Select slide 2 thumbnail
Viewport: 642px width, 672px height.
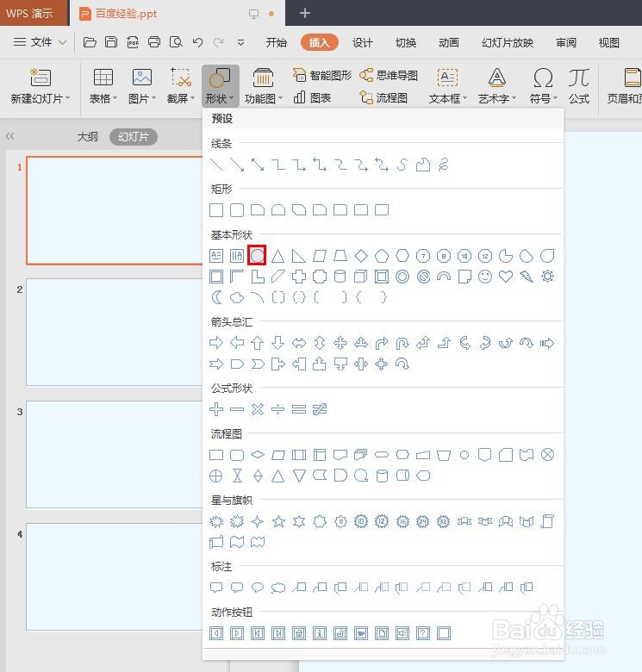pyautogui.click(x=115, y=333)
